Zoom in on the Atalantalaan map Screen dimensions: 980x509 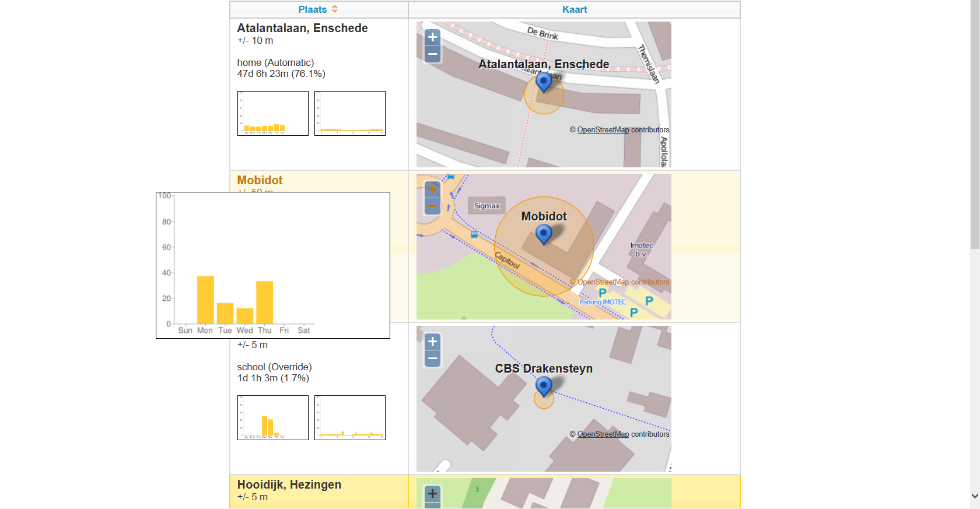pyautogui.click(x=432, y=37)
